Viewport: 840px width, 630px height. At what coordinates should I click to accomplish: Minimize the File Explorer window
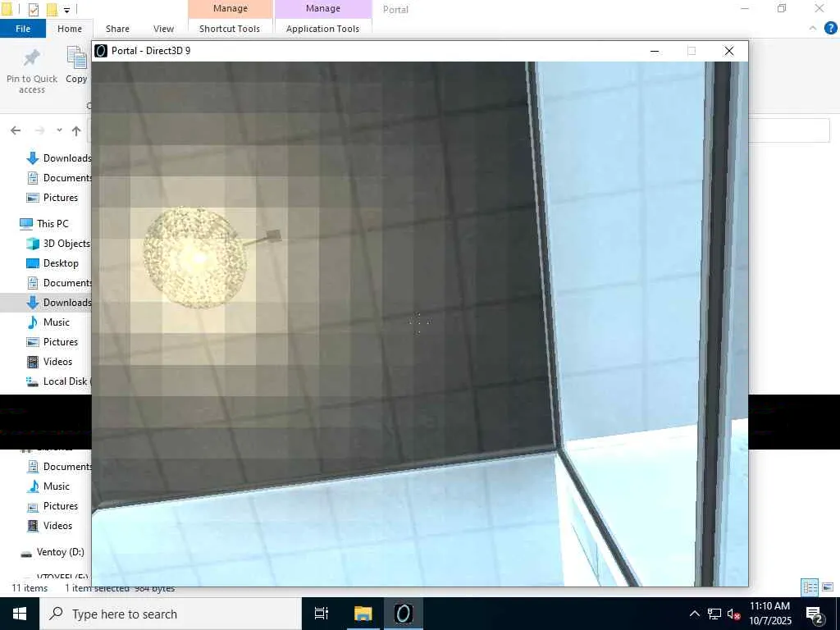(x=745, y=8)
